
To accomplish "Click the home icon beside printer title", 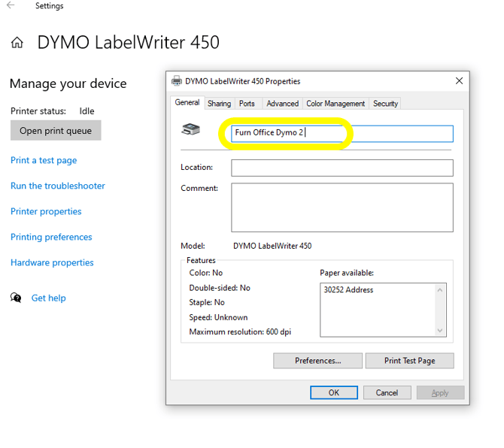I will click(x=17, y=43).
